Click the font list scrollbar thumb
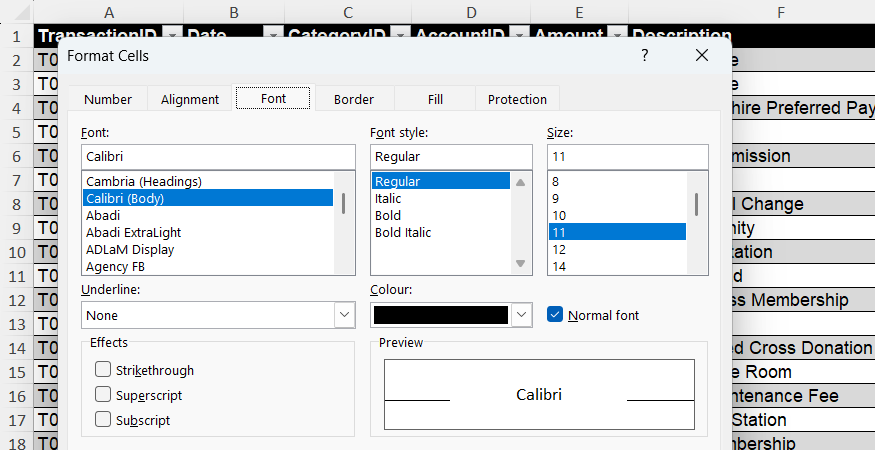Viewport: 875px width, 450px height. [x=343, y=203]
